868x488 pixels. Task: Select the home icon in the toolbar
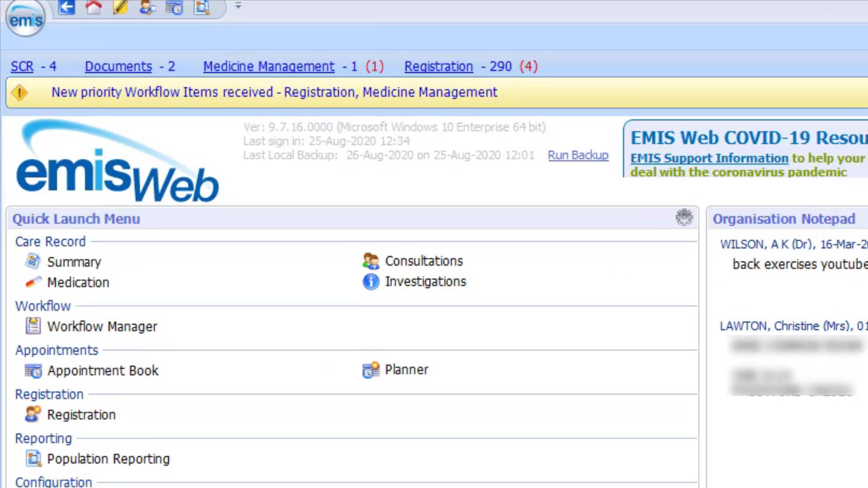[x=93, y=7]
